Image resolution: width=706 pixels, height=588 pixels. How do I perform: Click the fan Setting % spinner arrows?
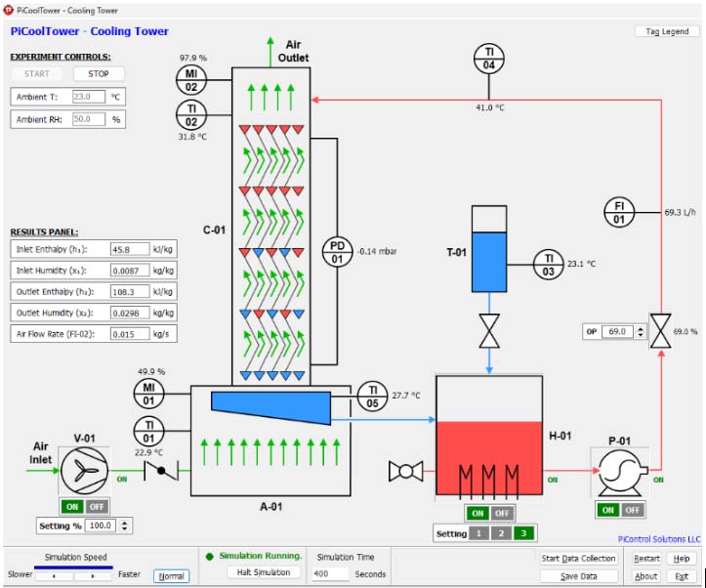[125, 525]
